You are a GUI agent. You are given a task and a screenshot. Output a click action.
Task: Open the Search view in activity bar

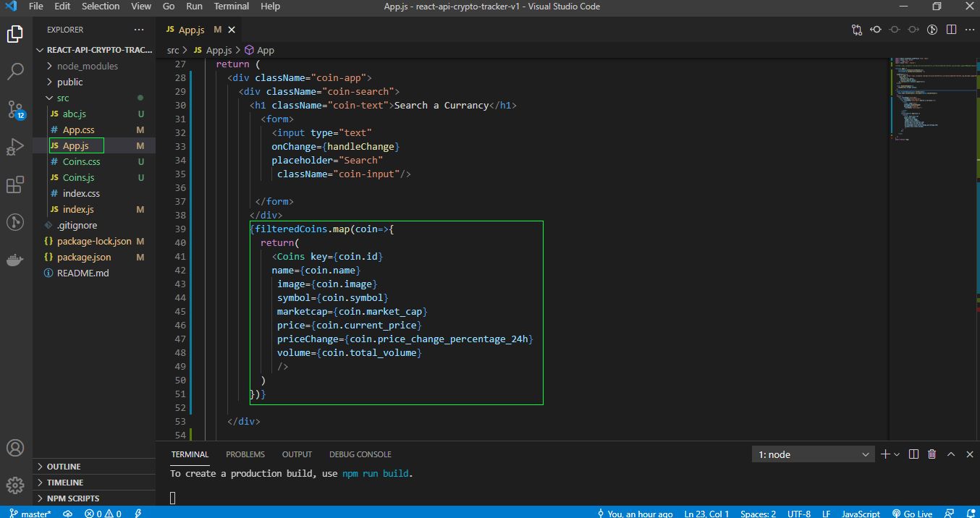[14, 71]
